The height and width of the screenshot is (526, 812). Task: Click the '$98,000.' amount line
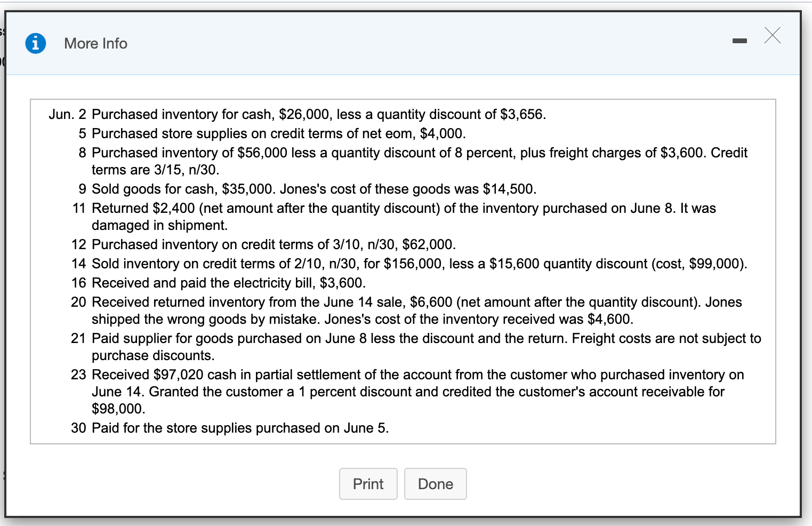118,409
